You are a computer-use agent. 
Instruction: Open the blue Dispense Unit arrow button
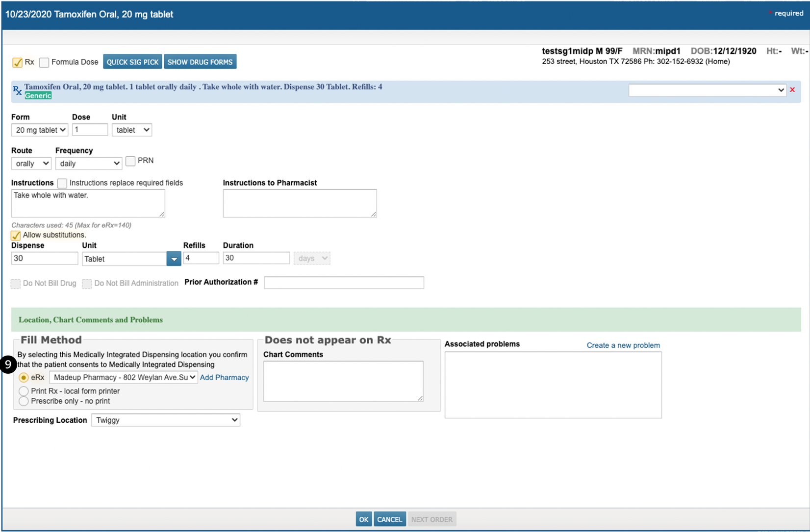click(174, 259)
